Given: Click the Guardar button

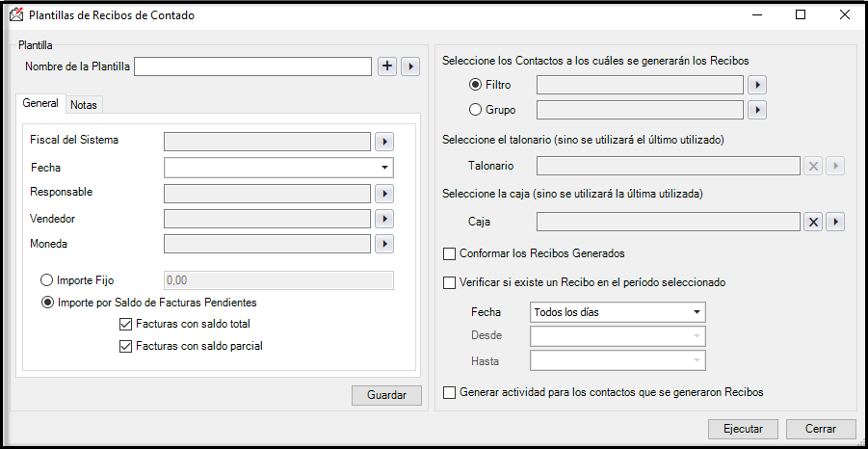Looking at the screenshot, I should point(386,395).
